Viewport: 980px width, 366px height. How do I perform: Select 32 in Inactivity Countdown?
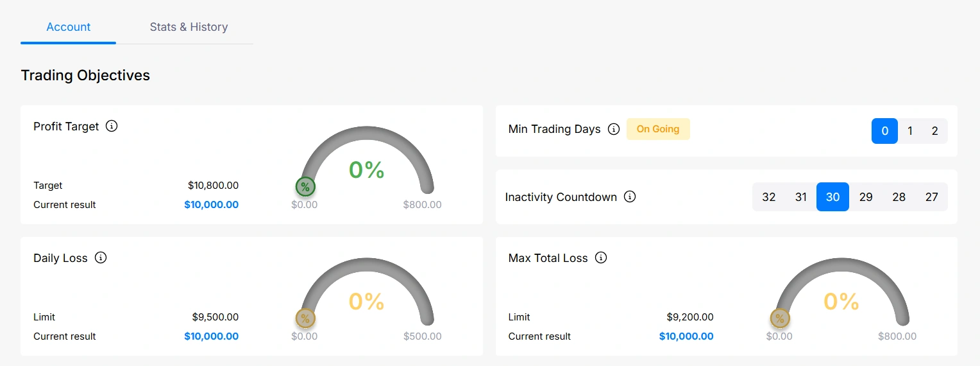click(x=768, y=197)
